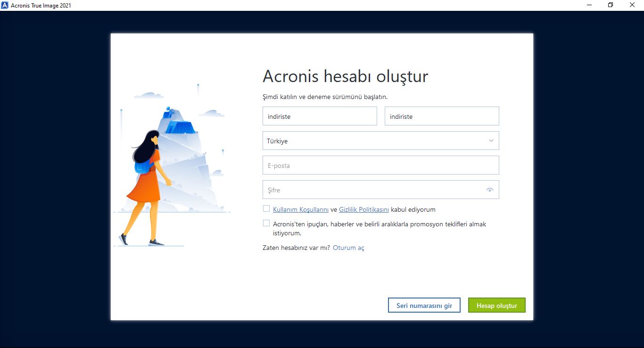
Task: Close the Acronis True Image window
Action: click(x=632, y=5)
